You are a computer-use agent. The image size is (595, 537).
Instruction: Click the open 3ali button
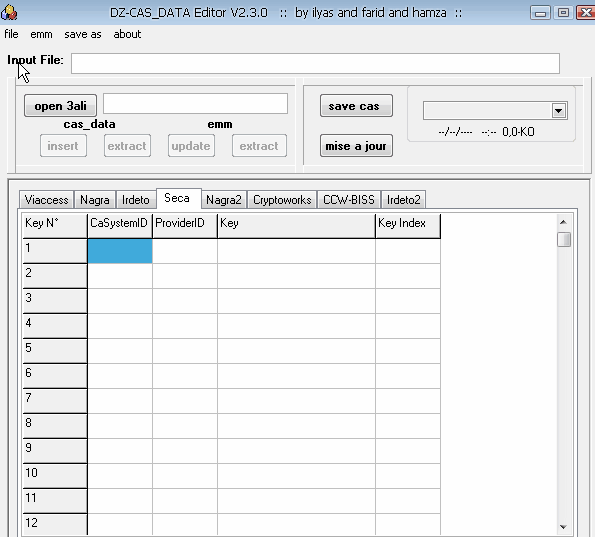(60, 106)
